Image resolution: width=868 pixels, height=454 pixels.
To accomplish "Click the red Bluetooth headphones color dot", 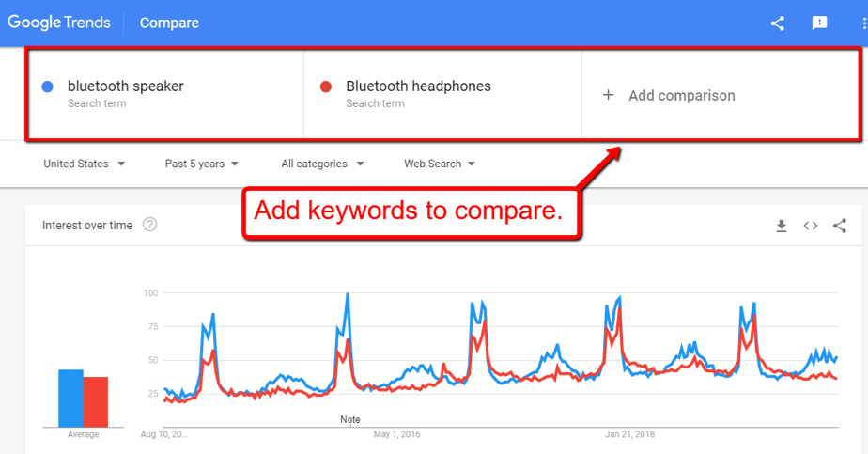I will pos(326,86).
